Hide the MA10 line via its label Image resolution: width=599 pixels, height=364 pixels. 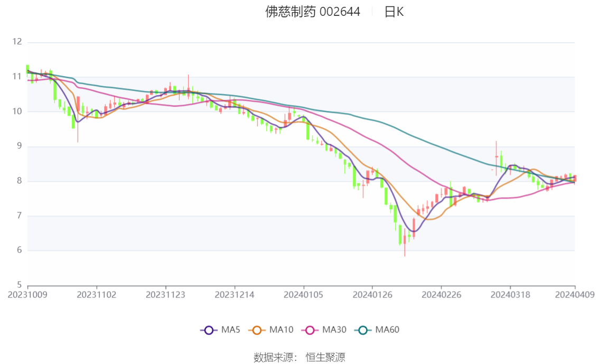281,330
